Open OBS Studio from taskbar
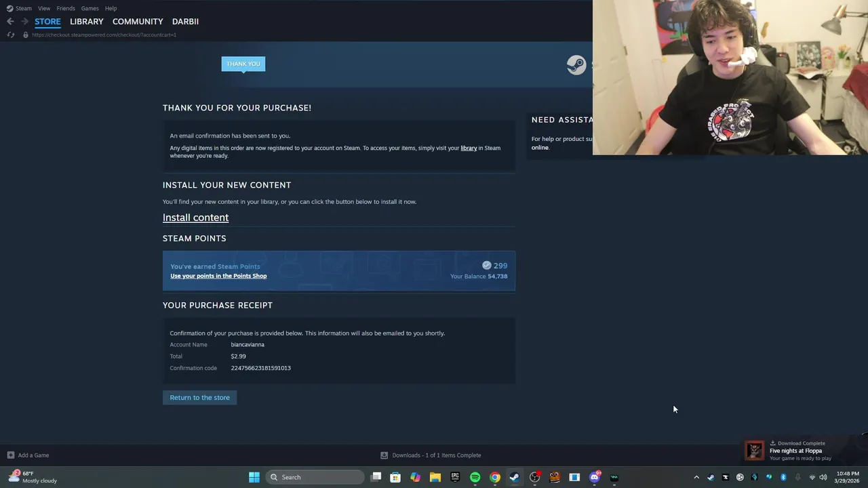 (534, 477)
